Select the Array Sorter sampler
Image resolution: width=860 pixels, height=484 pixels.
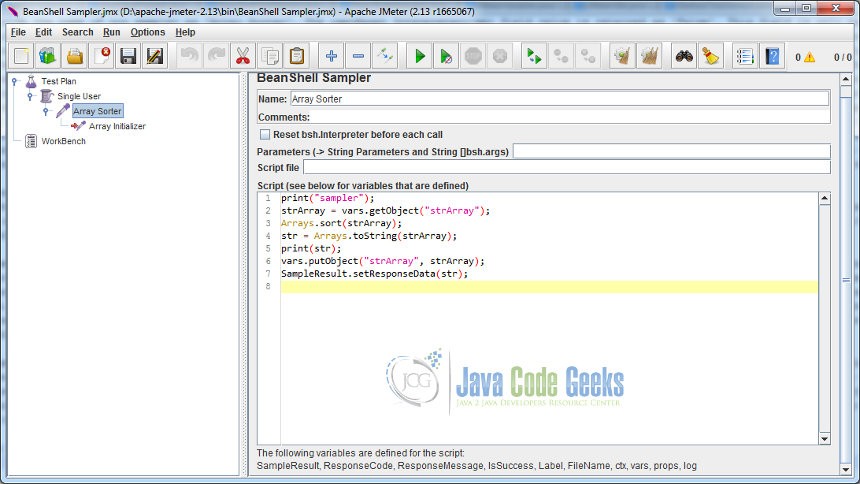97,111
